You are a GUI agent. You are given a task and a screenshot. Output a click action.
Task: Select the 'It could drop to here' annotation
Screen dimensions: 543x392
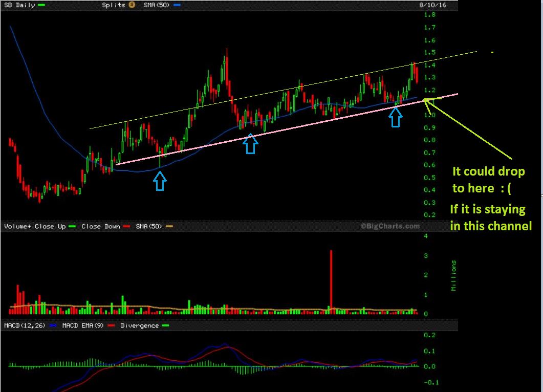point(488,180)
